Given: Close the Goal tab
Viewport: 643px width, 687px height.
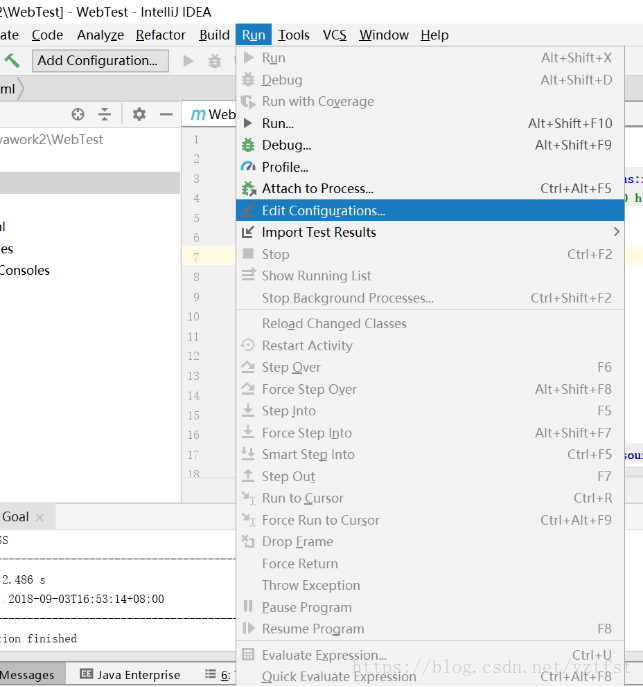Looking at the screenshot, I should pyautogui.click(x=39, y=517).
